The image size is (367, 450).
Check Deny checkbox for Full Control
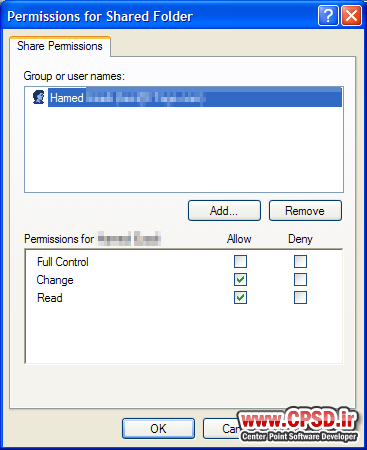coord(300,262)
